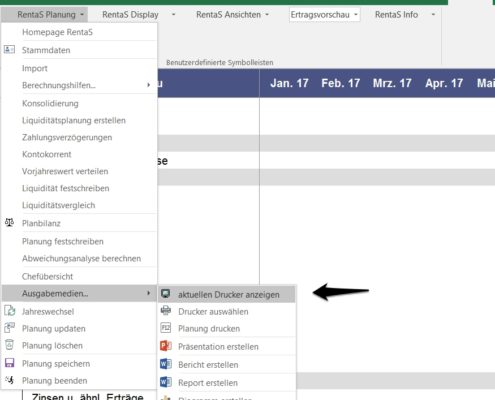The width and height of the screenshot is (495, 400).
Task: Click the Drucker auswählen printer icon
Action: pos(166,311)
